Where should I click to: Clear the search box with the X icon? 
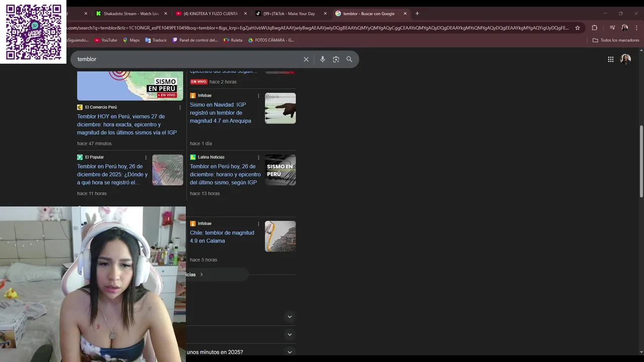point(306,59)
